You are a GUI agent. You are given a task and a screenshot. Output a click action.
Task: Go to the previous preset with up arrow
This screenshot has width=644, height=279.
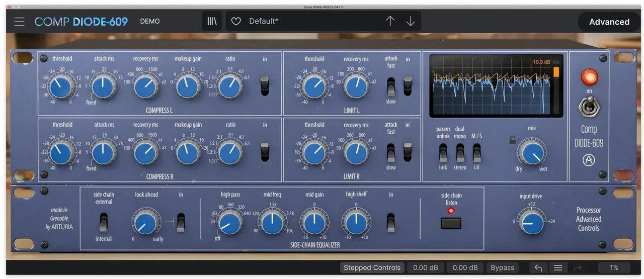pyautogui.click(x=390, y=21)
